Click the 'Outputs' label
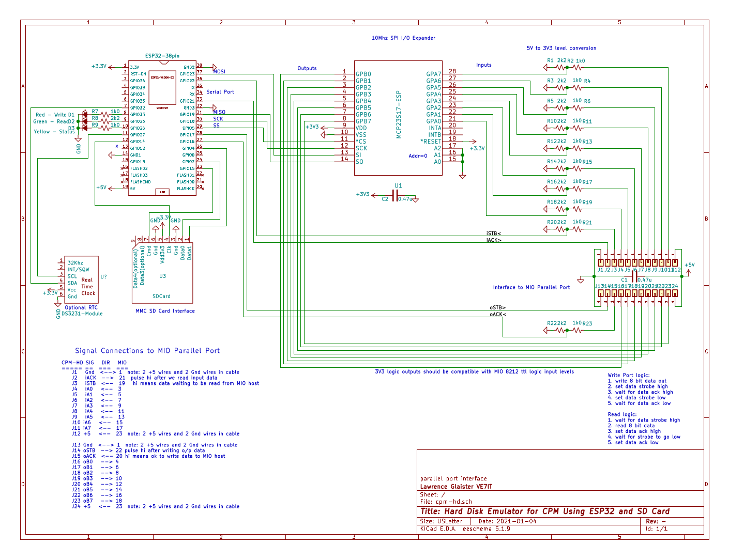The height and width of the screenshot is (560, 729). tap(307, 68)
